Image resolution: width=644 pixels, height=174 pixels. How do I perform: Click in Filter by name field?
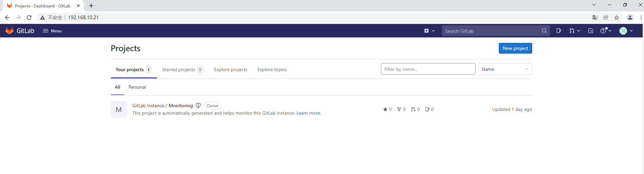click(428, 69)
